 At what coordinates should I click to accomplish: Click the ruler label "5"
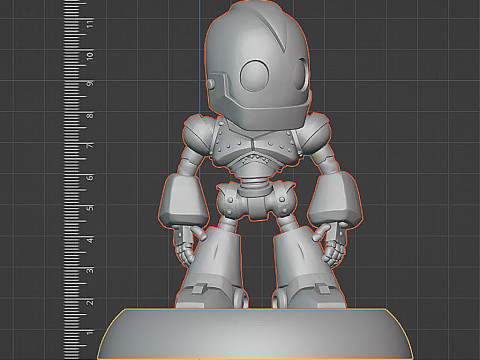pyautogui.click(x=90, y=208)
